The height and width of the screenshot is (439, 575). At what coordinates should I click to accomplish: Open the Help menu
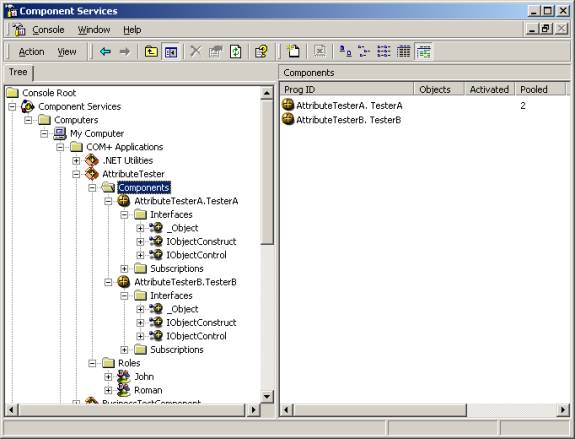click(132, 30)
